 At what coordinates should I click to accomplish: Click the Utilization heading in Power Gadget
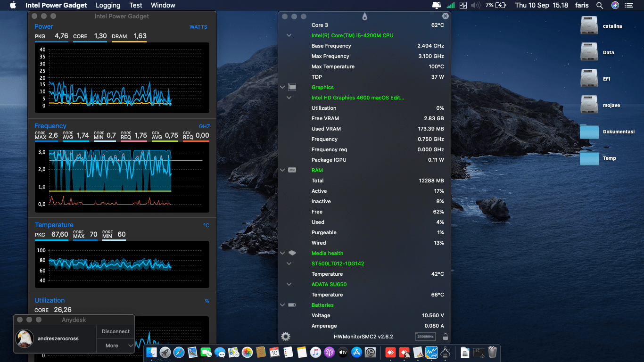[50, 300]
